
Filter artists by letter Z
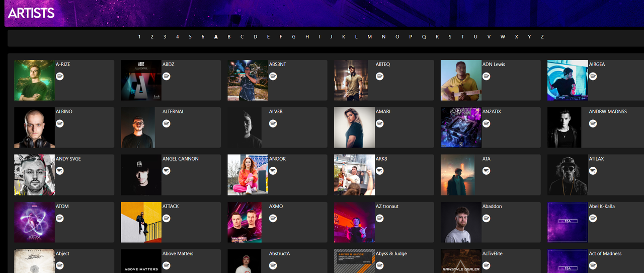click(542, 37)
